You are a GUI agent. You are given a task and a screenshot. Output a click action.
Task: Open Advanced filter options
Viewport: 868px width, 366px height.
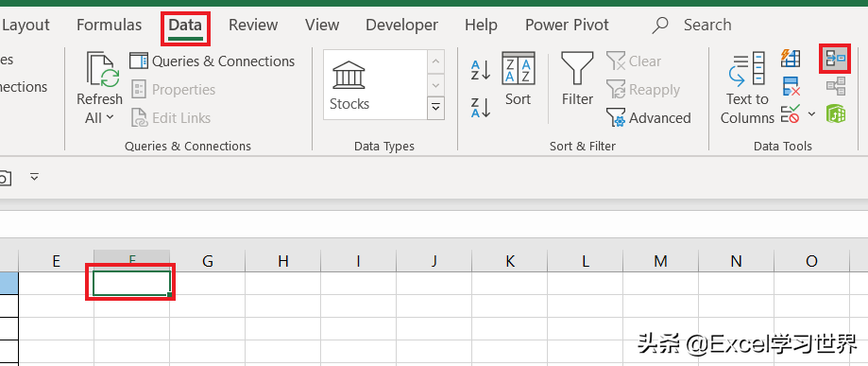point(649,117)
